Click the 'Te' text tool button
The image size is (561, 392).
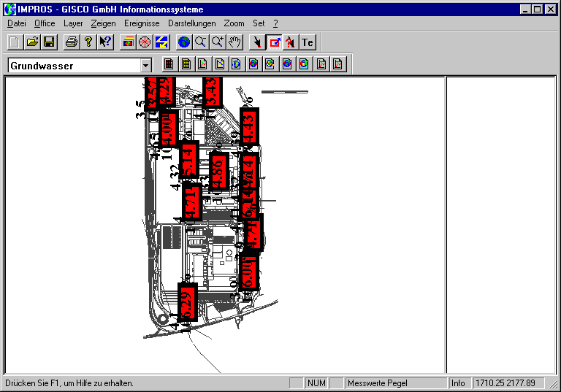tap(308, 42)
